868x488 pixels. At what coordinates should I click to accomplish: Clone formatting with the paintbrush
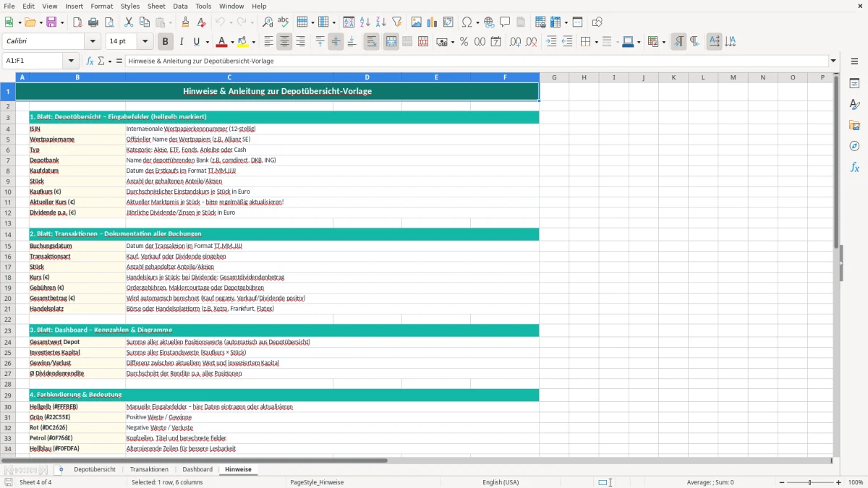click(186, 22)
